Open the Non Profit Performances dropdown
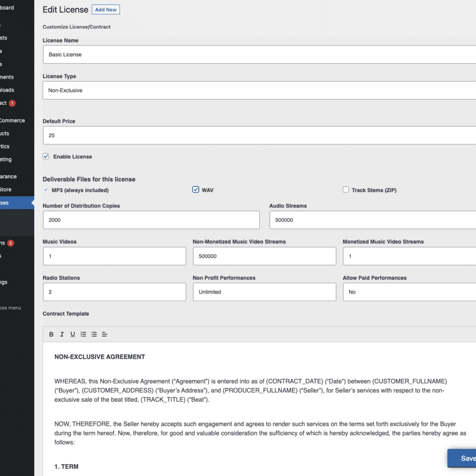This screenshot has width=476, height=476. (x=264, y=292)
